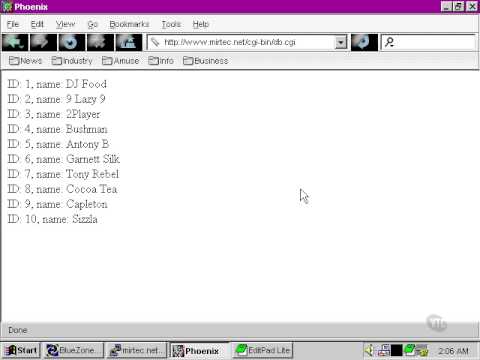Expand the address bar URL dropdown
This screenshot has height=360, width=480.
click(x=340, y=42)
